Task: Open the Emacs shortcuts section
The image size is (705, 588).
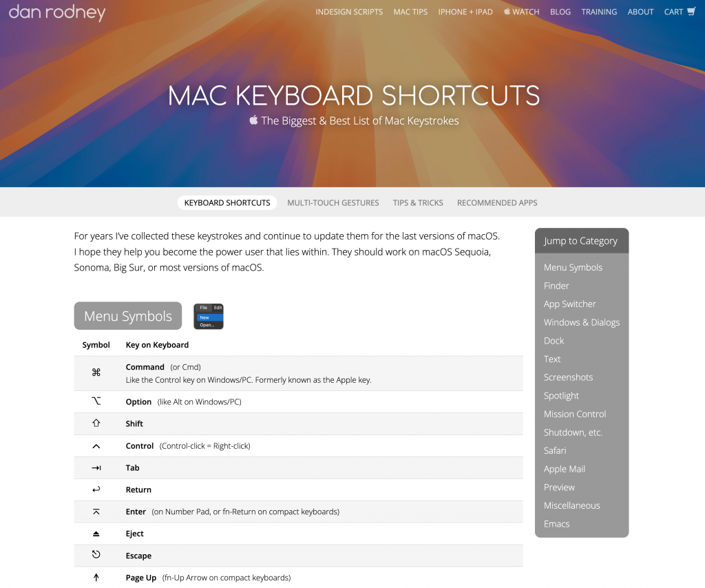Action: click(x=556, y=523)
